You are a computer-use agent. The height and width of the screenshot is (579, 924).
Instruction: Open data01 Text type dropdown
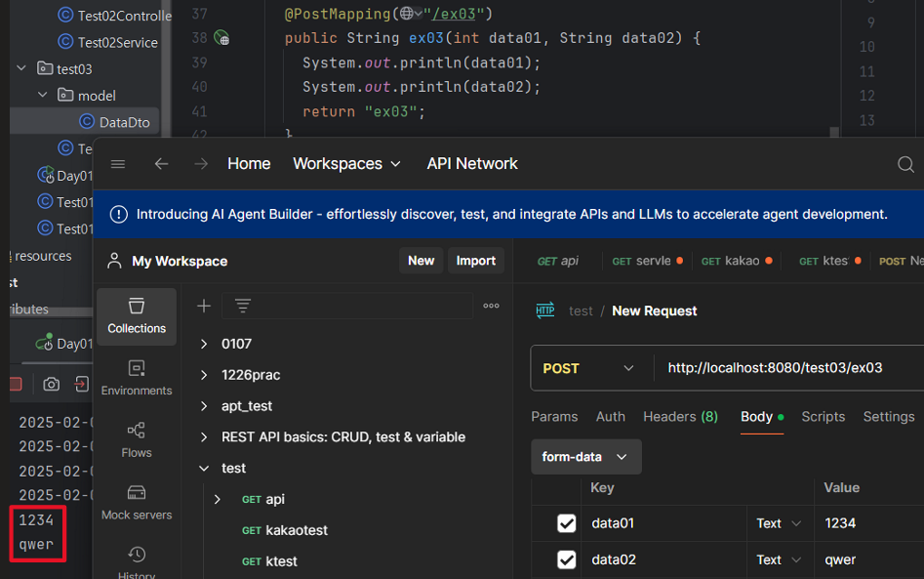(779, 523)
